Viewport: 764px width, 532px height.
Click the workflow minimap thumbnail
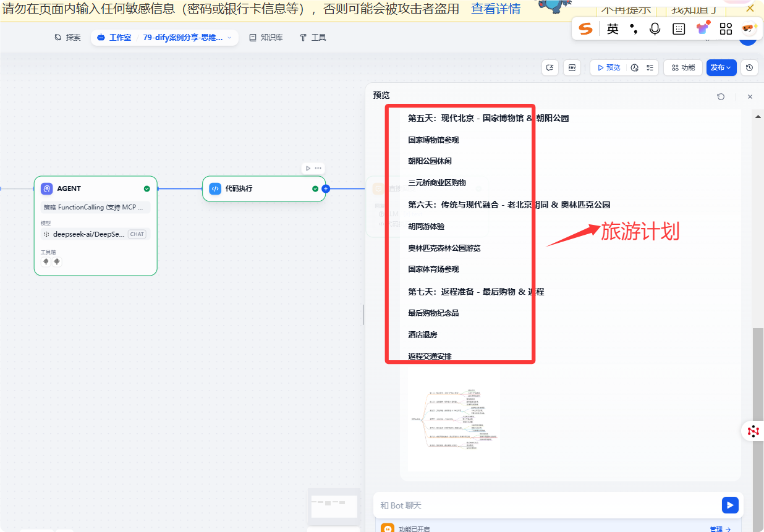click(x=334, y=507)
